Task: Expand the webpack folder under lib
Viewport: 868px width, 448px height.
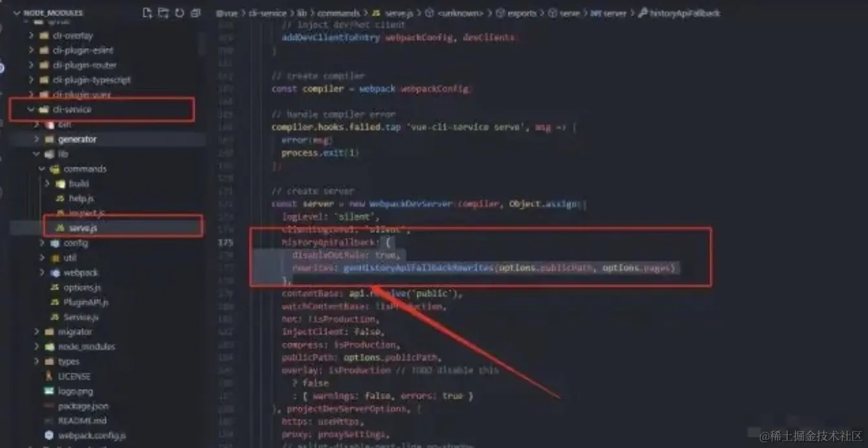Action: coord(42,273)
